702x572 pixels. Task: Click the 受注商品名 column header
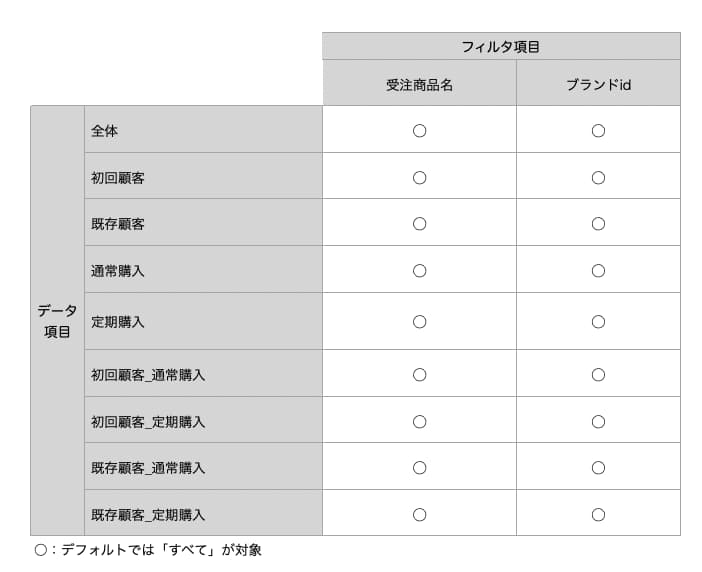(x=419, y=83)
